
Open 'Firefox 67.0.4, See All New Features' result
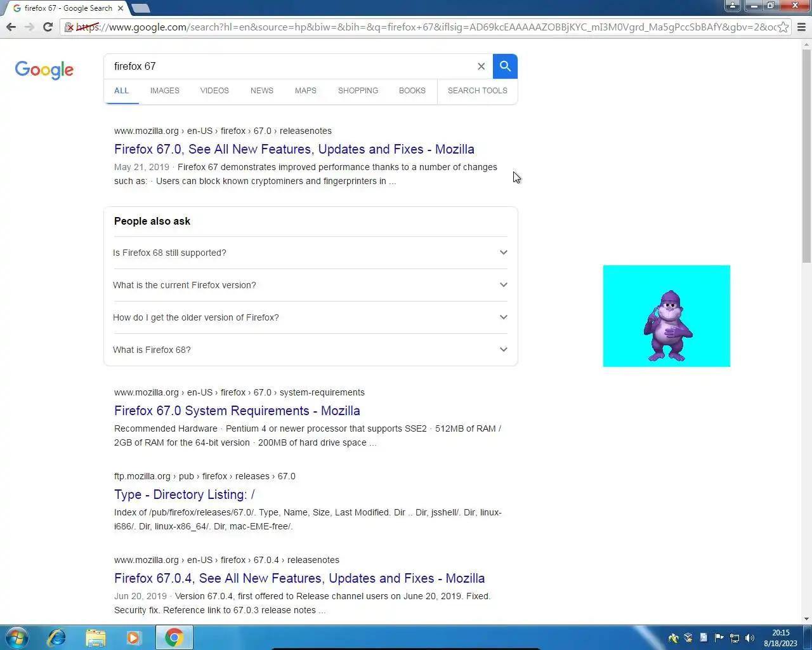coord(299,578)
